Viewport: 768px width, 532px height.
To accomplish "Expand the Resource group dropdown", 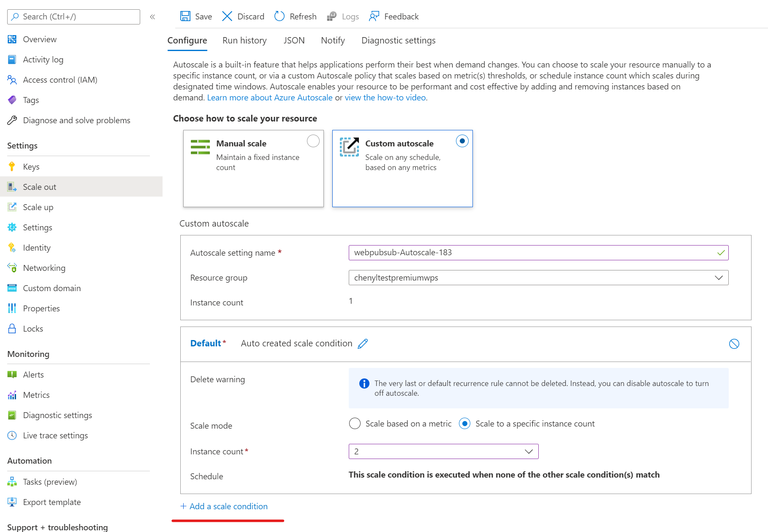I will [538, 278].
